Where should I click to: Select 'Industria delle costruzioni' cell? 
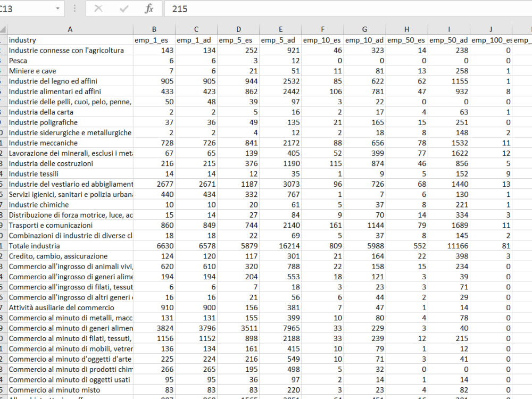[x=70, y=163]
